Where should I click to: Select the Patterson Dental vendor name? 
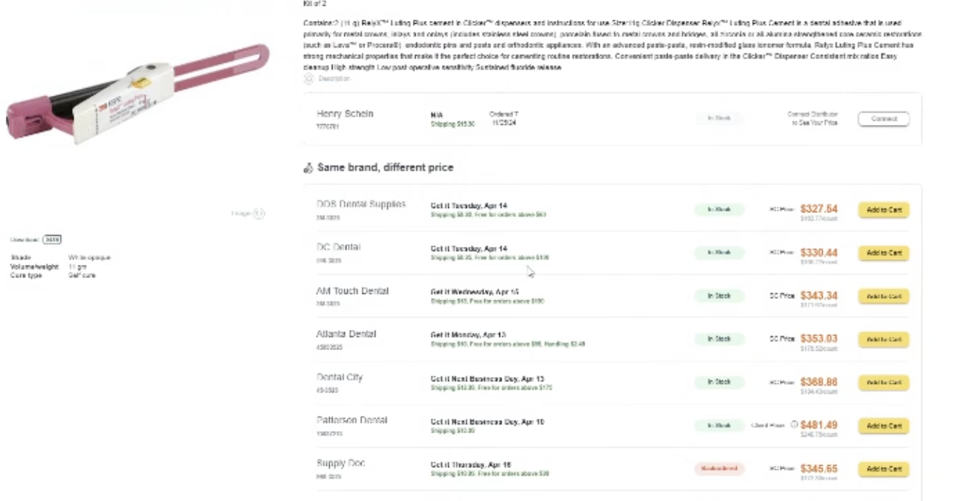(351, 420)
